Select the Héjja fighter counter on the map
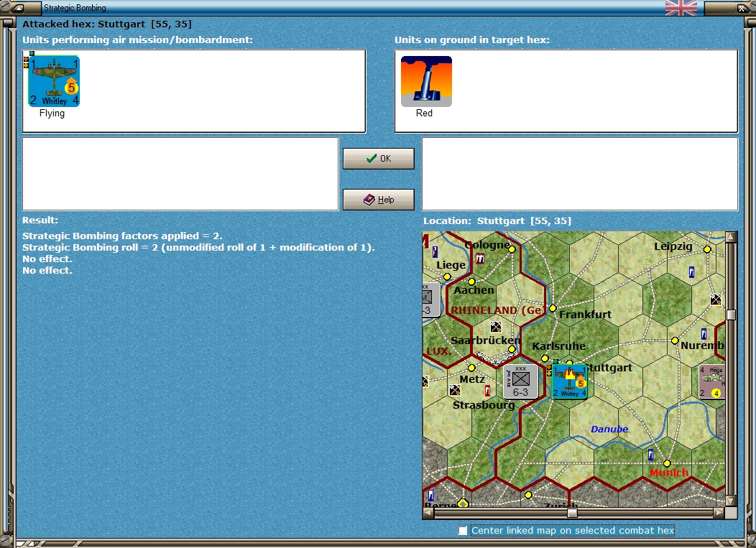Image resolution: width=756 pixels, height=548 pixels. click(x=712, y=381)
